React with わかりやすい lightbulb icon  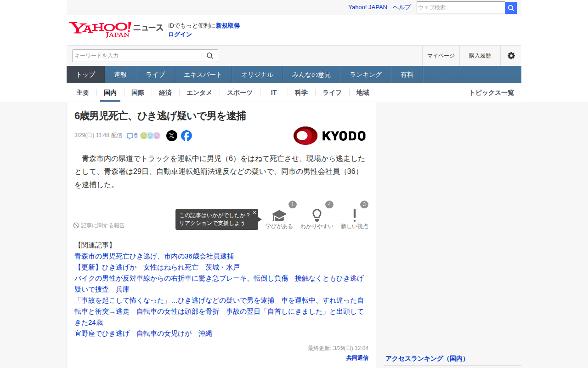click(317, 215)
